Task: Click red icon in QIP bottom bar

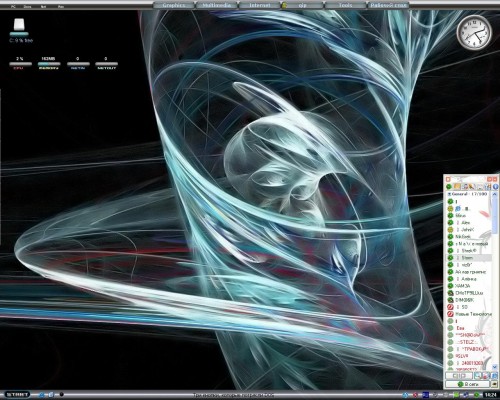Action: 486,376
